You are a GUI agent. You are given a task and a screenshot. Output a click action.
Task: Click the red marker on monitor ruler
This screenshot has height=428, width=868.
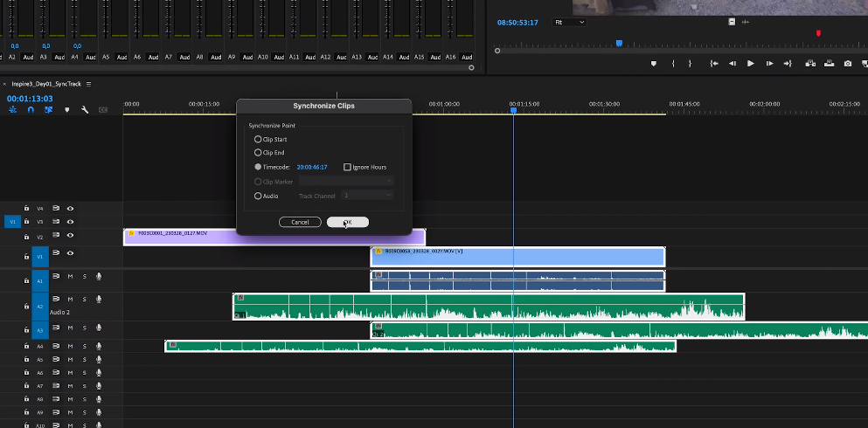tap(818, 34)
